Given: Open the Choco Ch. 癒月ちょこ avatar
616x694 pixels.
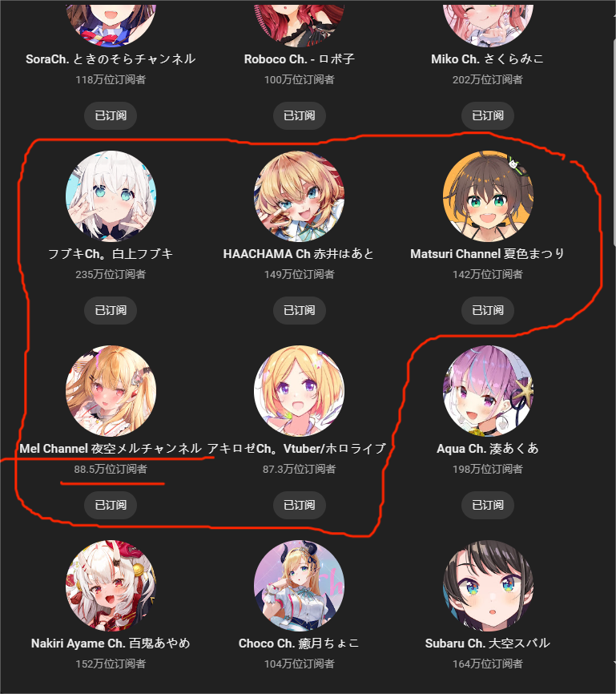Looking at the screenshot, I should click(x=299, y=586).
